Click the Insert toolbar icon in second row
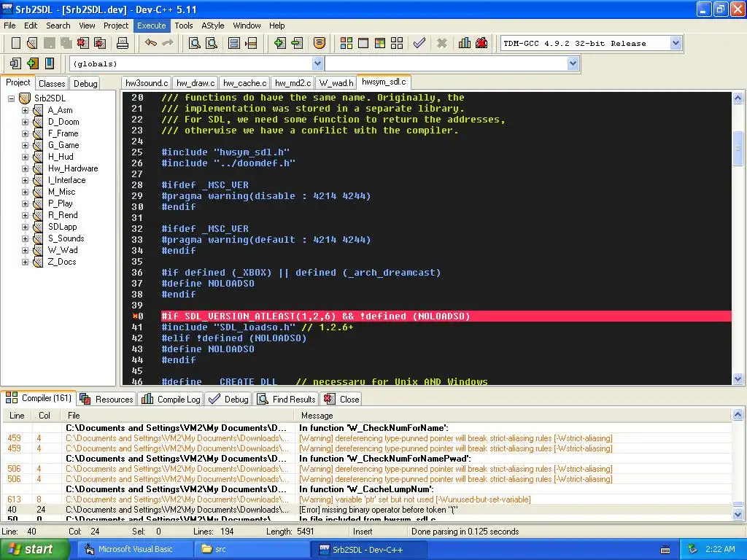 click(x=16, y=63)
